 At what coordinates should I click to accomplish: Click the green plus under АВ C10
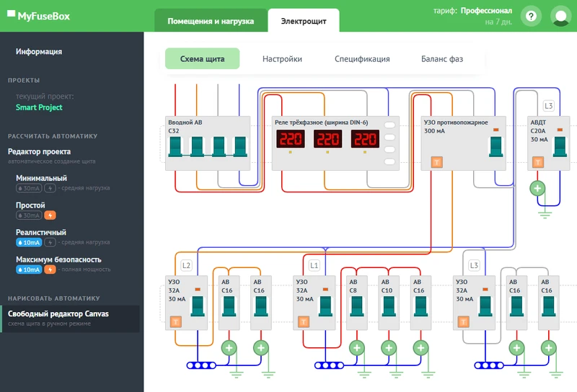tap(386, 349)
